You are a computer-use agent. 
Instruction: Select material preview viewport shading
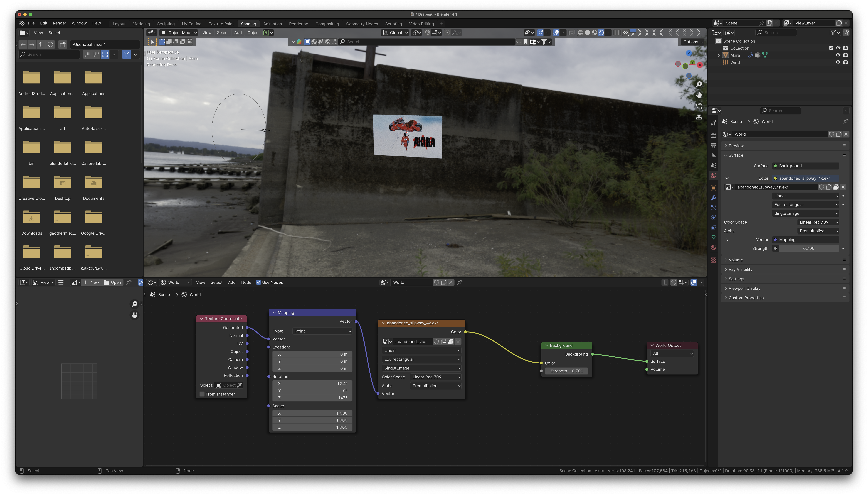pyautogui.click(x=594, y=33)
